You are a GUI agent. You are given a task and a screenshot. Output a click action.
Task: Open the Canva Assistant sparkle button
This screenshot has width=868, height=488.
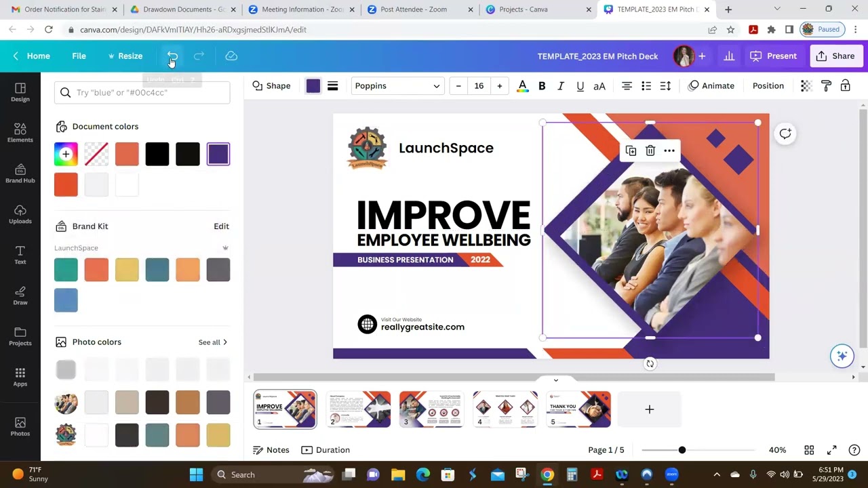click(842, 356)
